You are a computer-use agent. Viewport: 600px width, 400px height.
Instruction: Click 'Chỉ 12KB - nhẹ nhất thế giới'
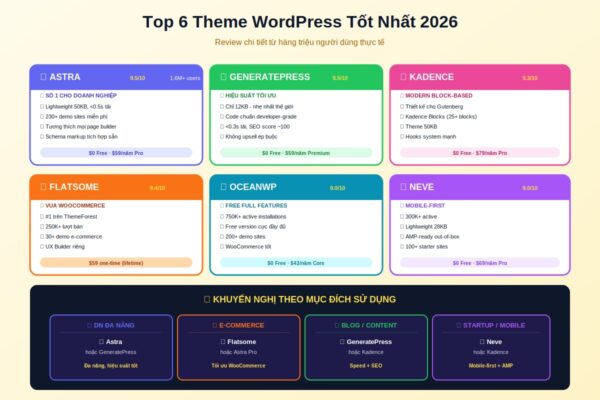(x=257, y=106)
